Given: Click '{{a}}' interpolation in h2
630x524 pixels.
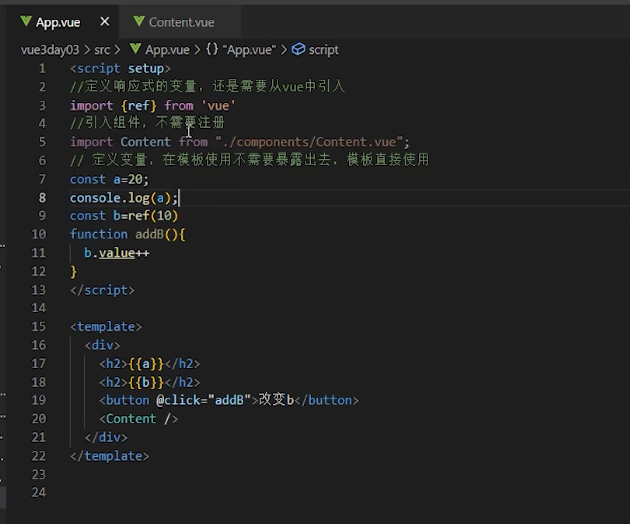Looking at the screenshot, I should click(x=146, y=364).
